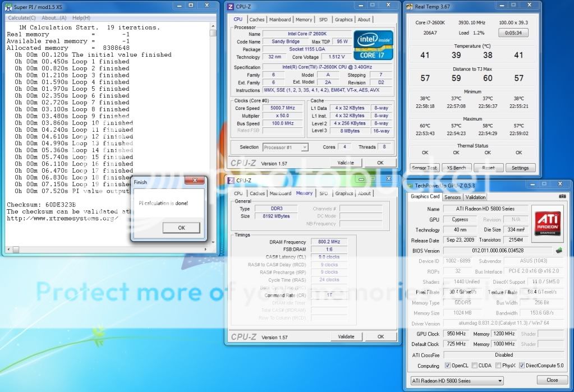Switch to the Sensors tab in GPU-Z
This screenshot has width=574, height=392.
[453, 197]
